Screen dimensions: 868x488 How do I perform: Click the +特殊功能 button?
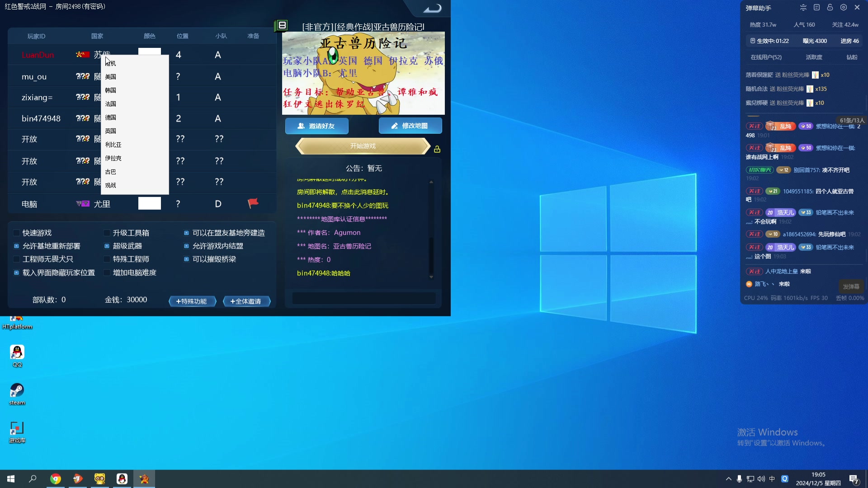pos(193,301)
